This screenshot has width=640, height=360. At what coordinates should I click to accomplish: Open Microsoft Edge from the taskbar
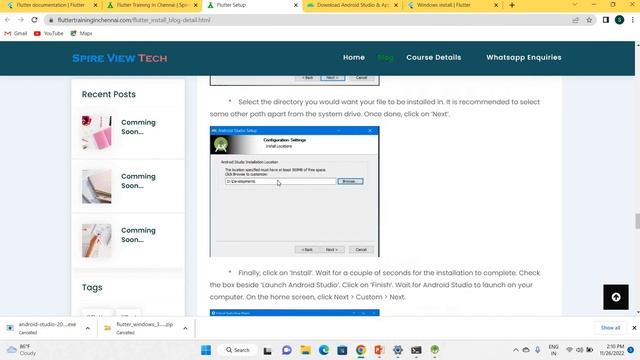point(324,350)
